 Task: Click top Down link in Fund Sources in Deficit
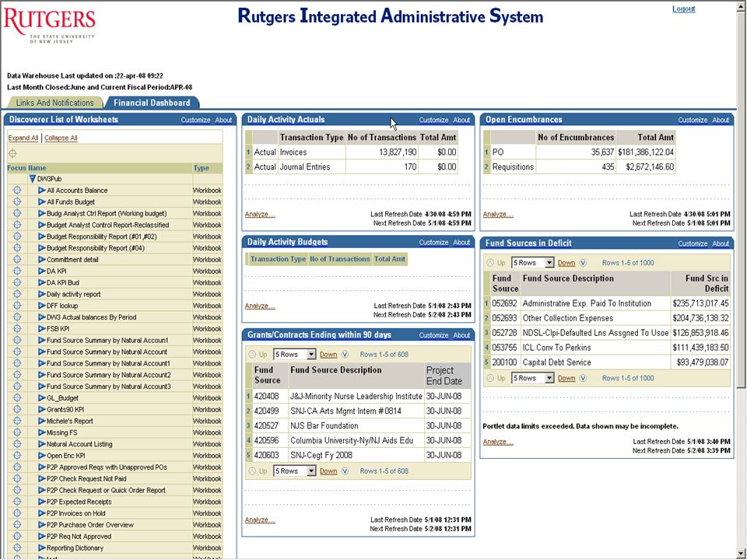[566, 263]
